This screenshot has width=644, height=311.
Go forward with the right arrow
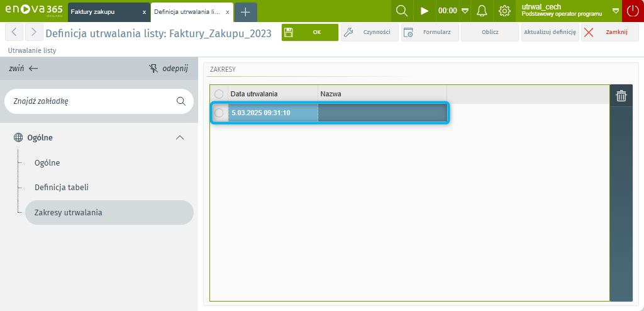pyautogui.click(x=34, y=33)
